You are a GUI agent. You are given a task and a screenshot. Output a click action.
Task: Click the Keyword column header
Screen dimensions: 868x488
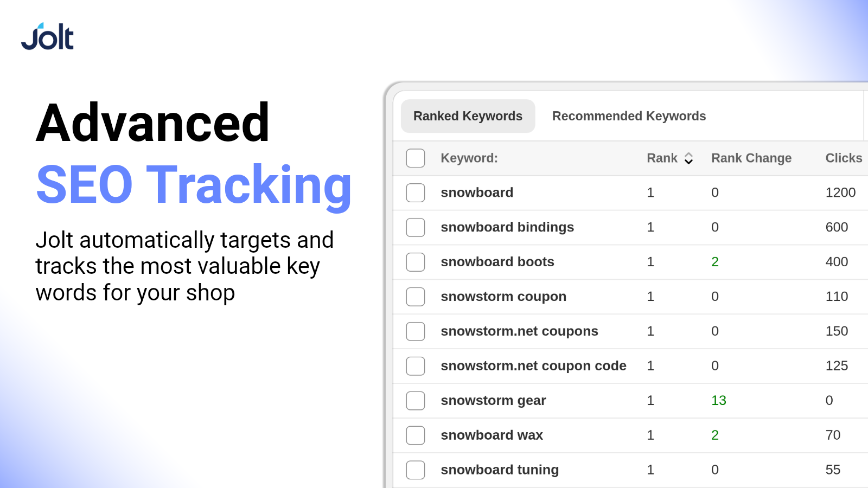coord(469,158)
